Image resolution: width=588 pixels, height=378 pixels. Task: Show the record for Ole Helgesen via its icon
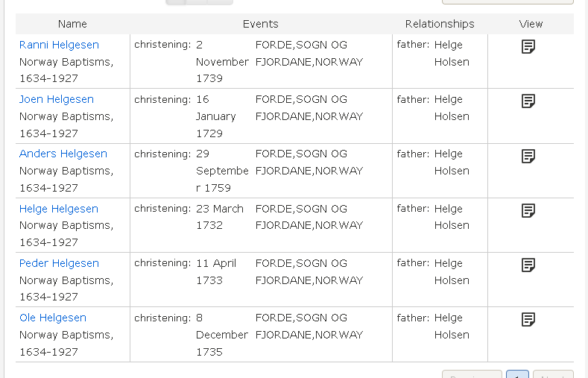click(x=528, y=320)
